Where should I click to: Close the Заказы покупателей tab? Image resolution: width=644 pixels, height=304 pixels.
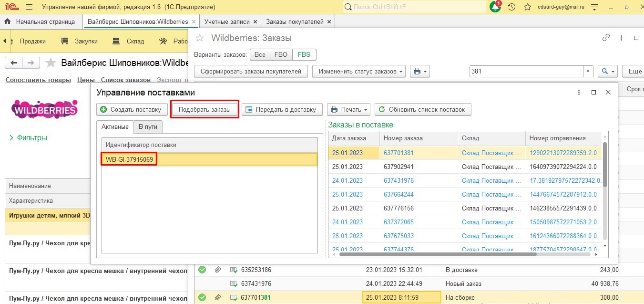point(329,22)
